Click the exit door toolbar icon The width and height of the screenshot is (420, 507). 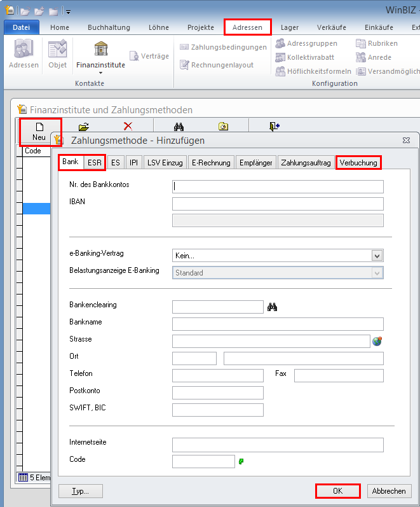coord(274,127)
